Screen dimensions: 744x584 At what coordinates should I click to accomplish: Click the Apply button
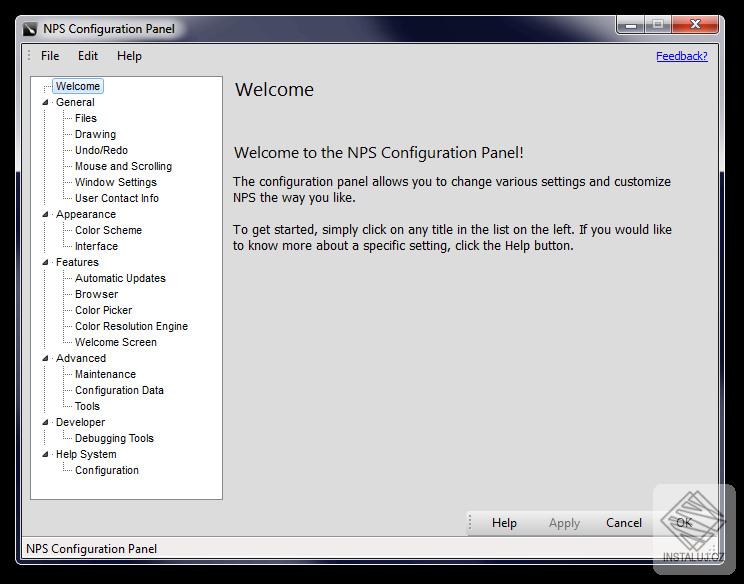(564, 523)
